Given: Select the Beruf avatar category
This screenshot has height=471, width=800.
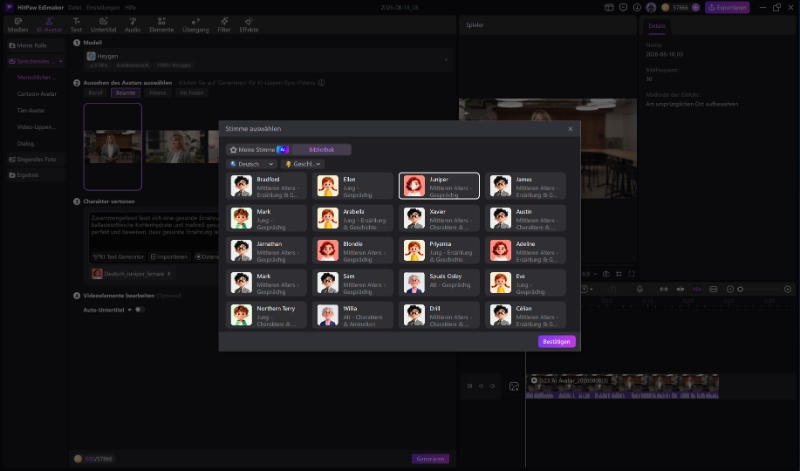Looking at the screenshot, I should coord(95,93).
